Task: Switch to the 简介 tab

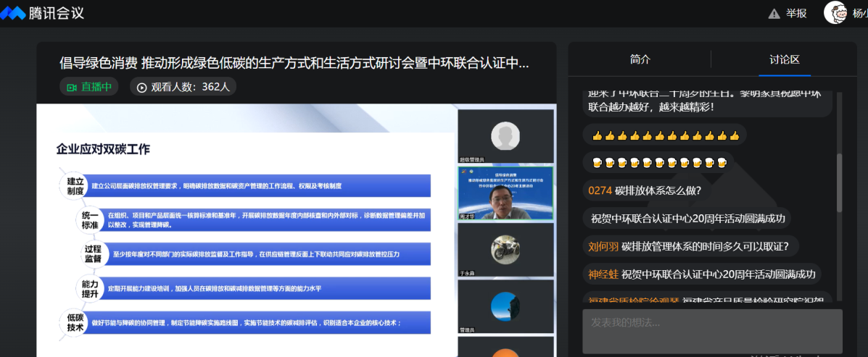Action: [x=640, y=59]
